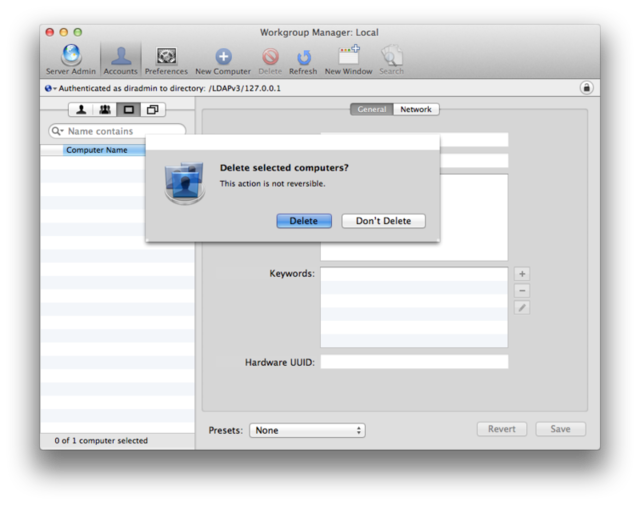Click the "0 of 1 computer selected" status text

(101, 440)
